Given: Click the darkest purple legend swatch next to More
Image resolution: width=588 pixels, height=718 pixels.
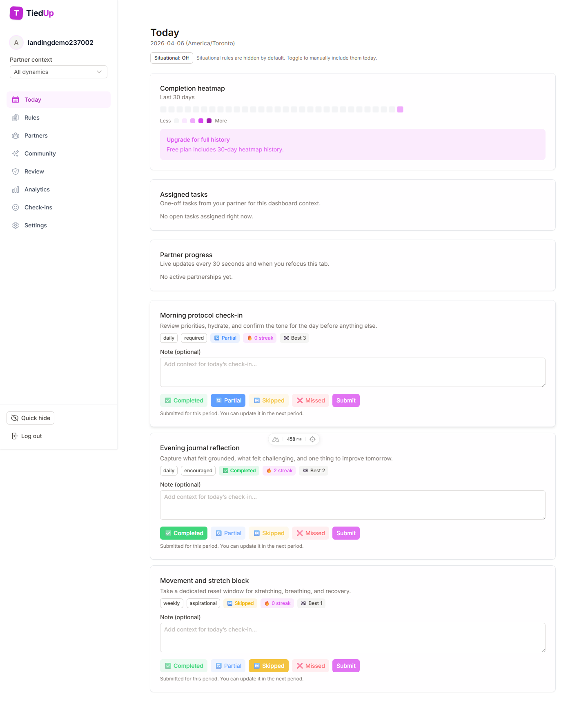Looking at the screenshot, I should (x=209, y=121).
